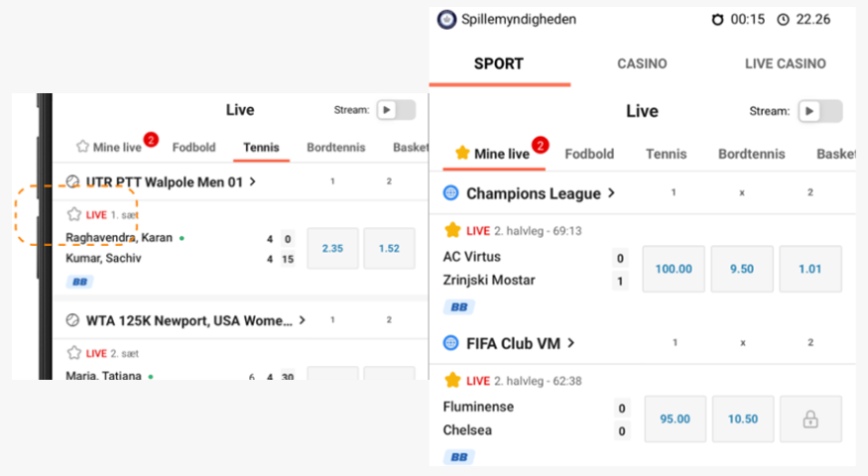Viewport: 868px width, 476px height.
Task: Click the stopwatch session timer icon
Action: [717, 20]
